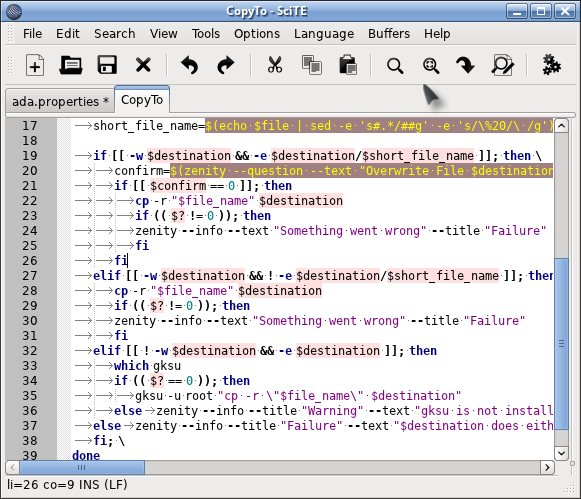581x499 pixels.
Task: Click the Find Next curved arrow icon
Action: [466, 66]
